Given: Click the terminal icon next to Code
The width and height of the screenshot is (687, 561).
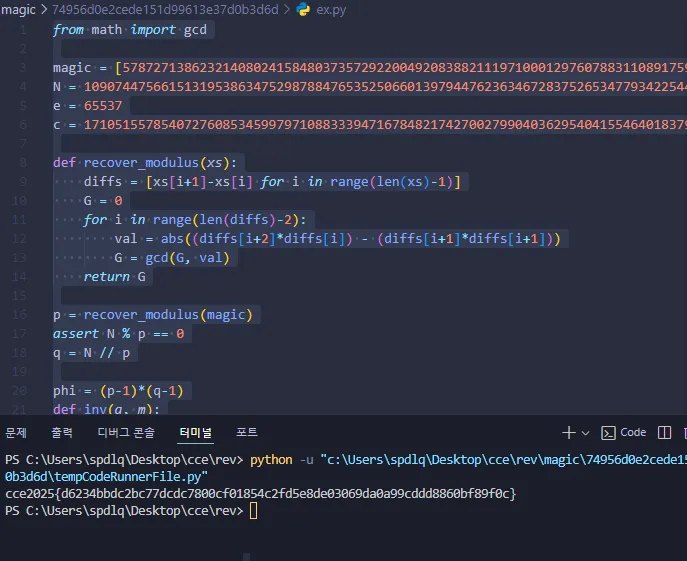Looking at the screenshot, I should [x=608, y=433].
